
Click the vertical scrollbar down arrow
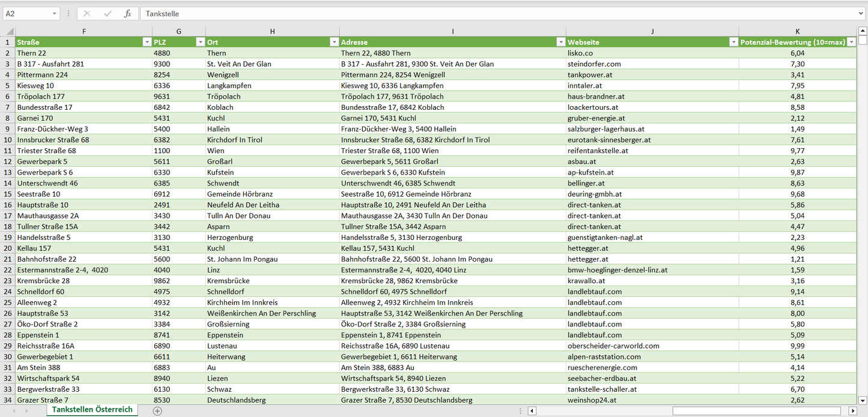[863, 400]
